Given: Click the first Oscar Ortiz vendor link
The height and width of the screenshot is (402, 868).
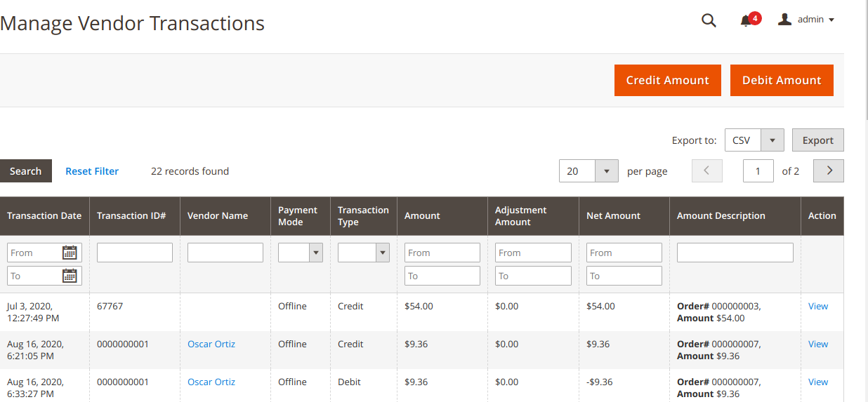Looking at the screenshot, I should click(x=211, y=344).
